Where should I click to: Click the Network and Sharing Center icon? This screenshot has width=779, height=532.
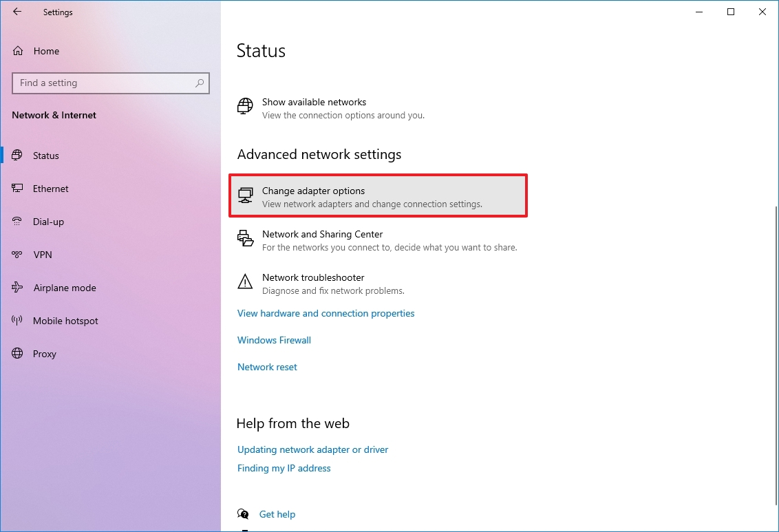(x=245, y=238)
